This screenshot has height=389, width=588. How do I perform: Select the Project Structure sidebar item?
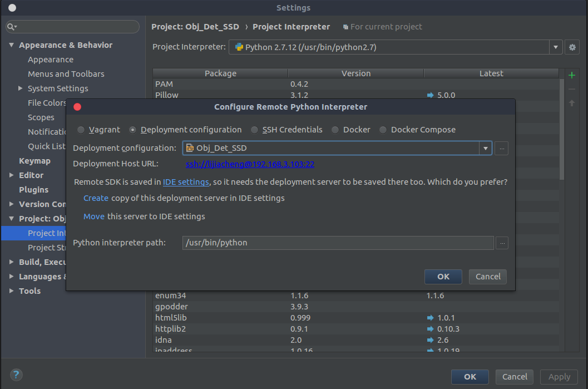coord(47,248)
